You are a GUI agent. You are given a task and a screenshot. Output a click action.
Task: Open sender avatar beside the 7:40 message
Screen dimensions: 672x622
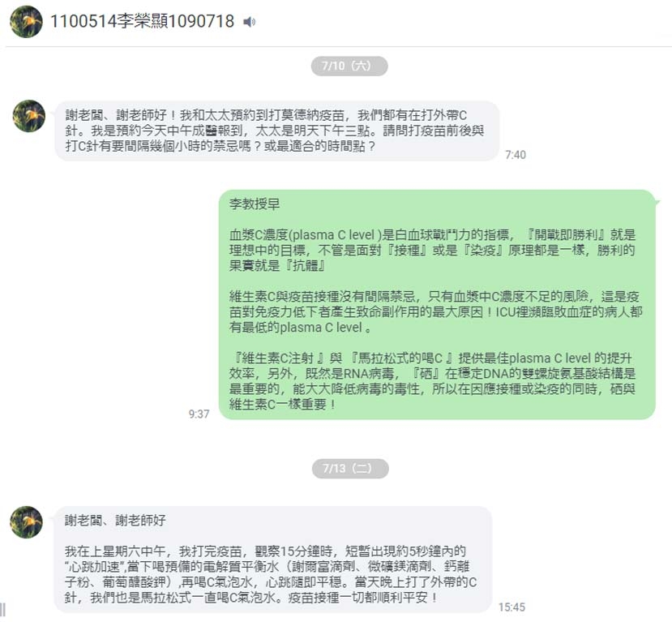pyautogui.click(x=29, y=116)
